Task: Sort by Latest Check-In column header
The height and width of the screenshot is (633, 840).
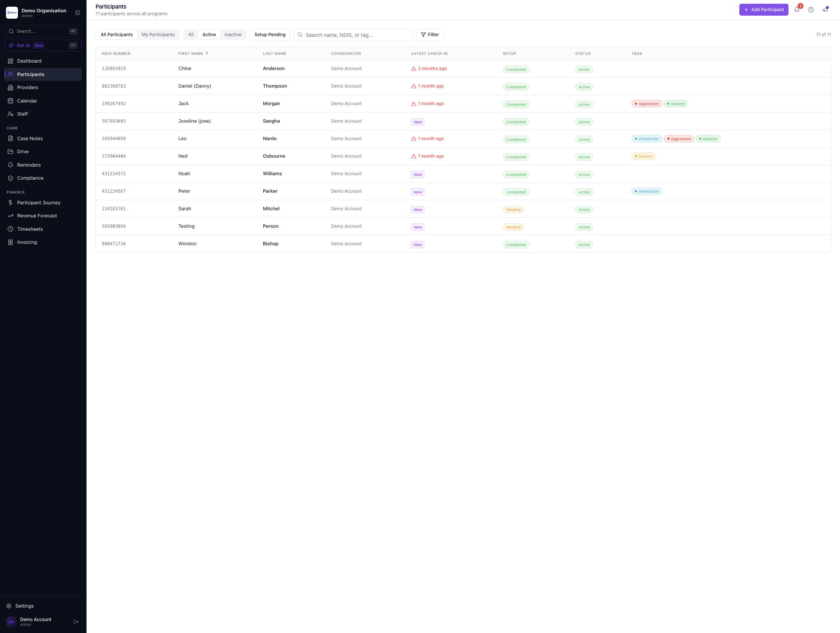Action: (x=429, y=54)
